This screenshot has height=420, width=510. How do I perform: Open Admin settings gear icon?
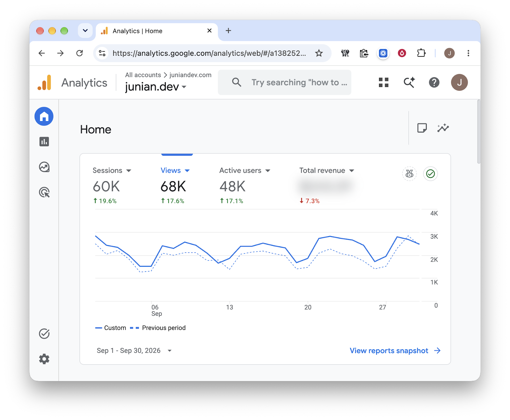click(44, 359)
